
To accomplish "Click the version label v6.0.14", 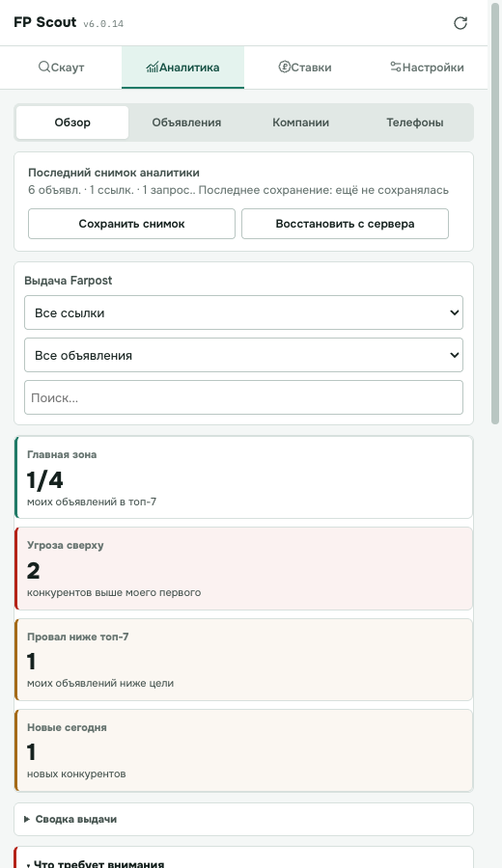I will pos(103,24).
